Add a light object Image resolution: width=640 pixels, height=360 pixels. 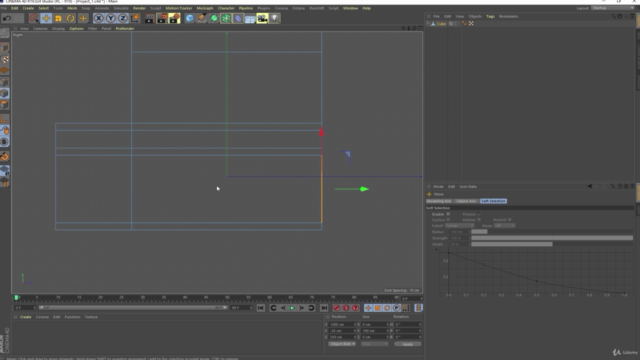[x=275, y=18]
